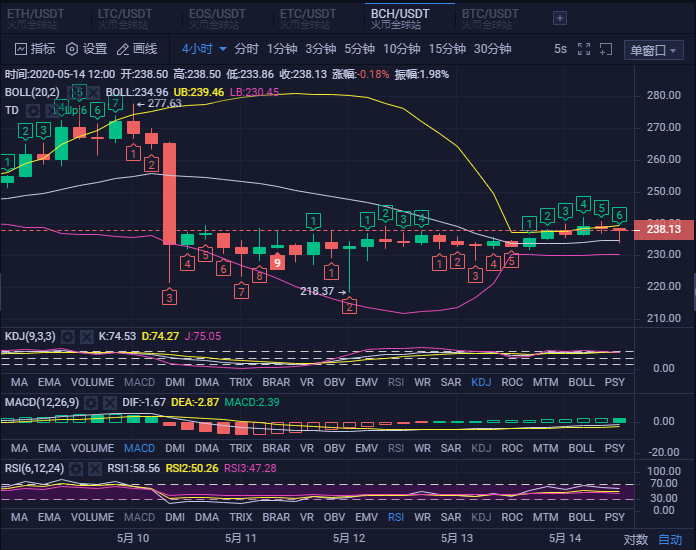
Task: Select the 15分钟 interval button
Action: pos(447,48)
